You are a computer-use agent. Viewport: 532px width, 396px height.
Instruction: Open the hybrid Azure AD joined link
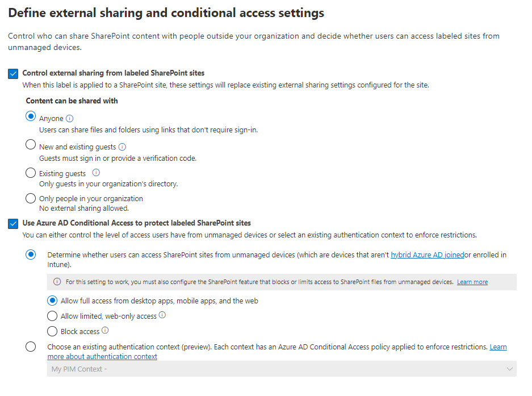[x=427, y=255]
